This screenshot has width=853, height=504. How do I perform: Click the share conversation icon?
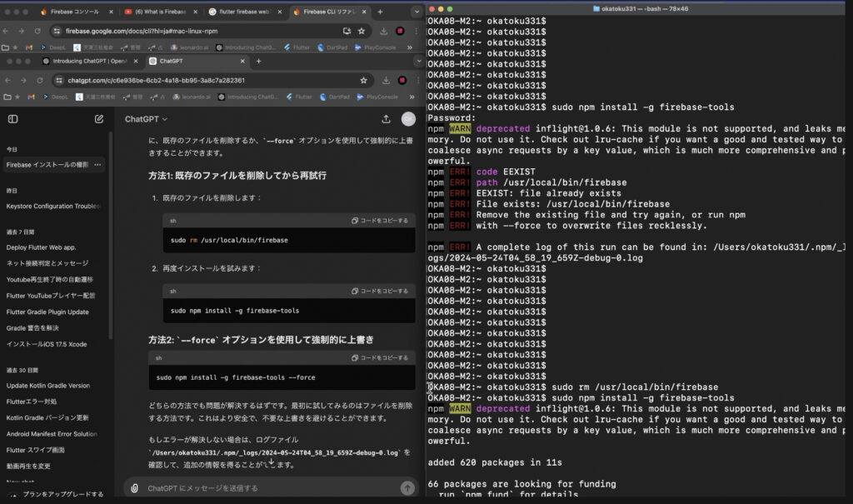click(386, 119)
